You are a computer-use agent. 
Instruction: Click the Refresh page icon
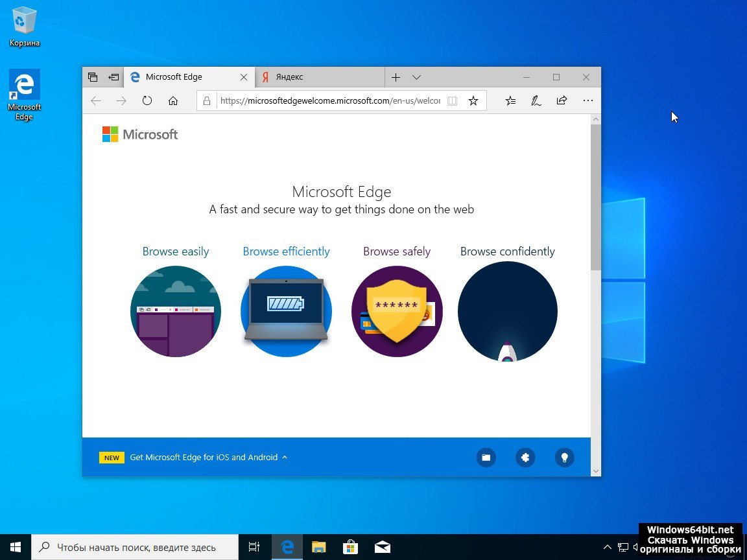click(x=147, y=100)
